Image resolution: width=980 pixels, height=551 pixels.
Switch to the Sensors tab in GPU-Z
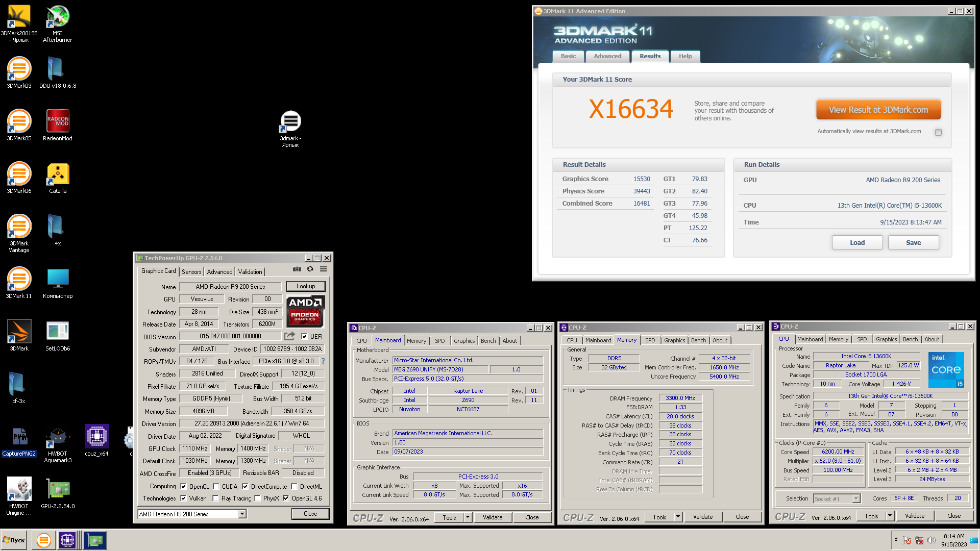click(x=191, y=272)
